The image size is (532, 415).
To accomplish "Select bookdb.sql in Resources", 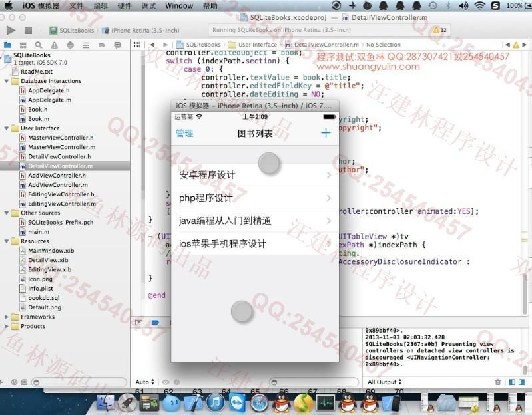I will pos(43,298).
